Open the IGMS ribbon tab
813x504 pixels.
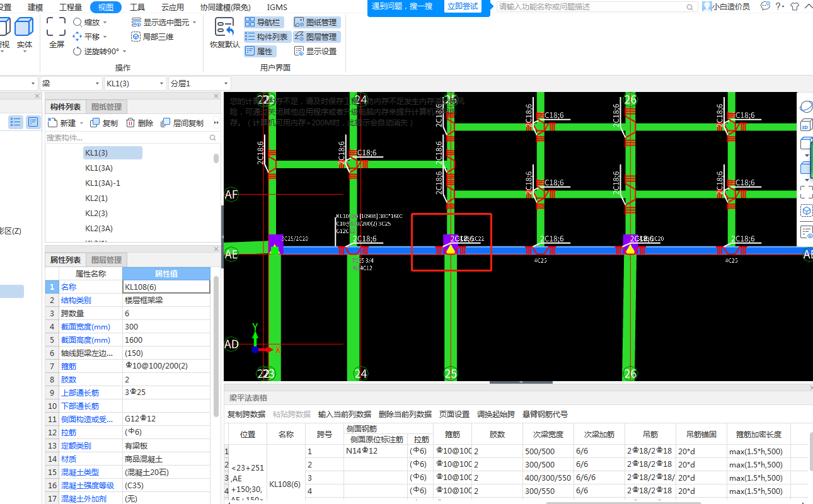point(277,8)
